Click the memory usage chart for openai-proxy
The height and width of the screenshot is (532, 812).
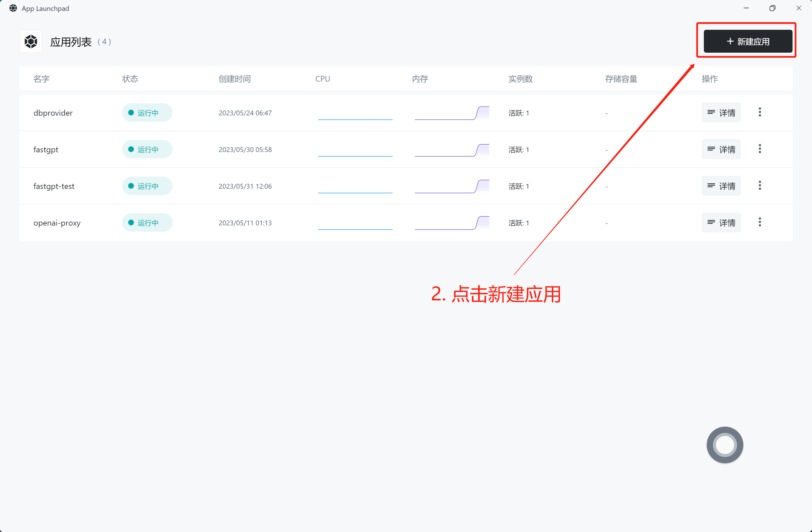[452, 223]
